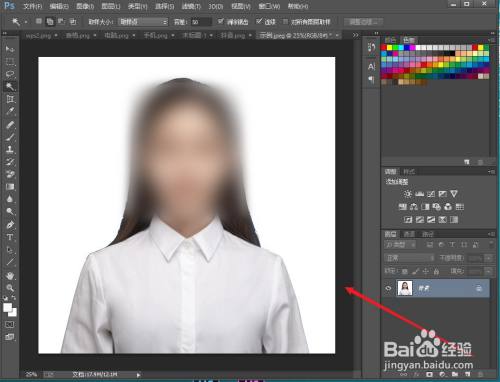
Task: Select the Hand tool
Action: tap(10, 276)
